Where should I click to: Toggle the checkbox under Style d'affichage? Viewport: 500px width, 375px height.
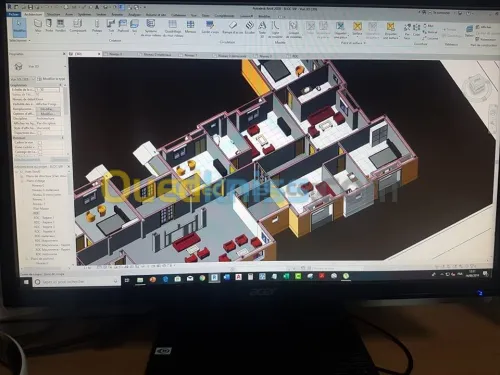[x=39, y=133]
